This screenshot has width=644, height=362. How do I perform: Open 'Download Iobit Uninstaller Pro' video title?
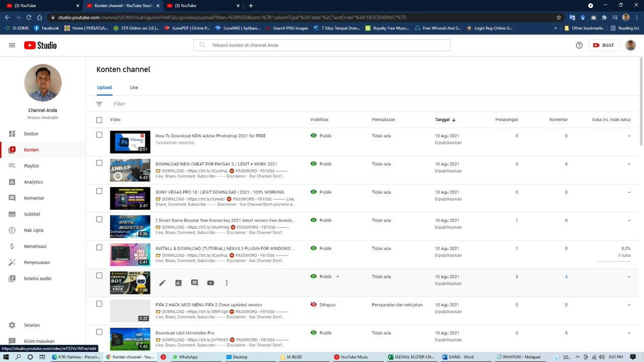pos(185,333)
